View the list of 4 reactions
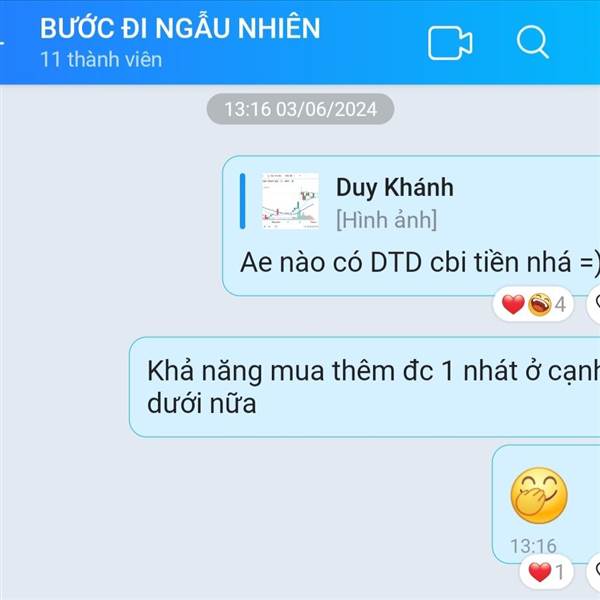Image resolution: width=600 pixels, height=600 pixels. (533, 305)
